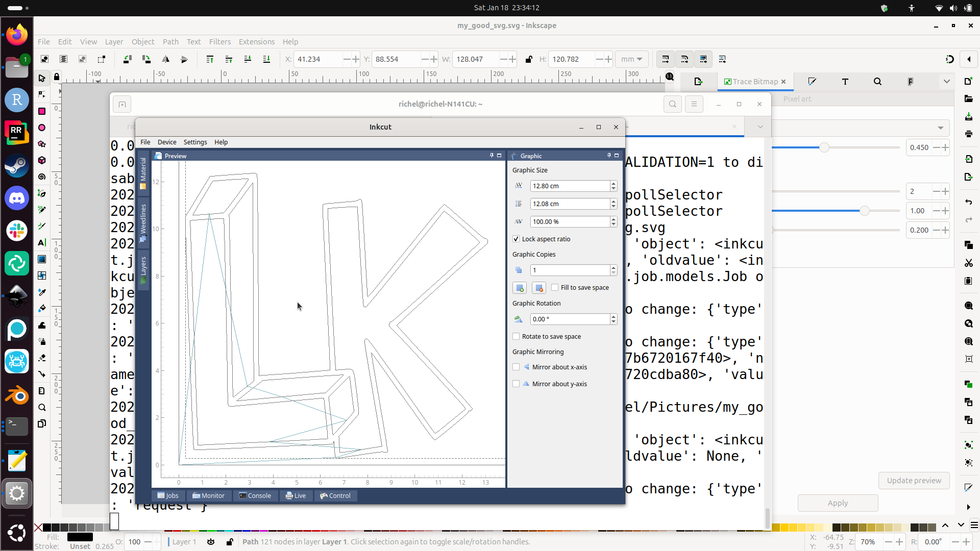Open Firefox from the dock

coord(17,35)
